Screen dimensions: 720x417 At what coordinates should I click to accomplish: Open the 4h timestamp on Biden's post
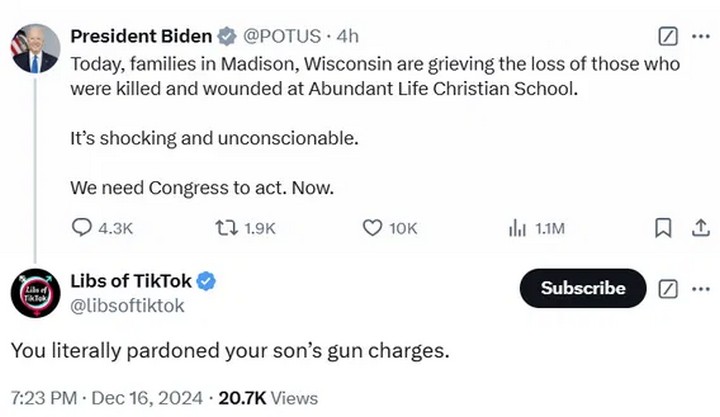point(348,36)
